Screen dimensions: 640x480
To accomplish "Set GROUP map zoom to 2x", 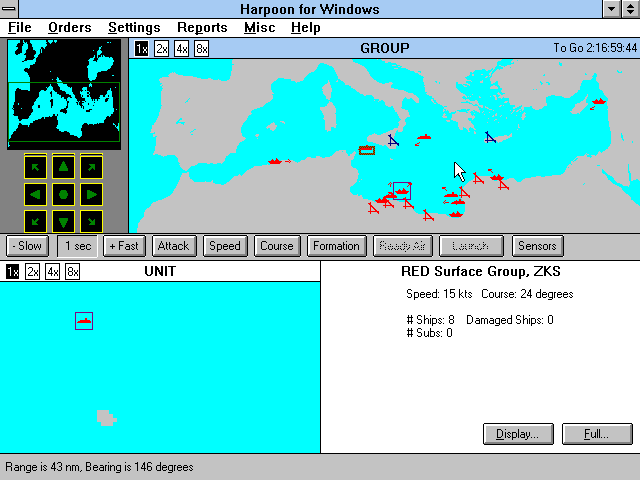I will (x=162, y=49).
